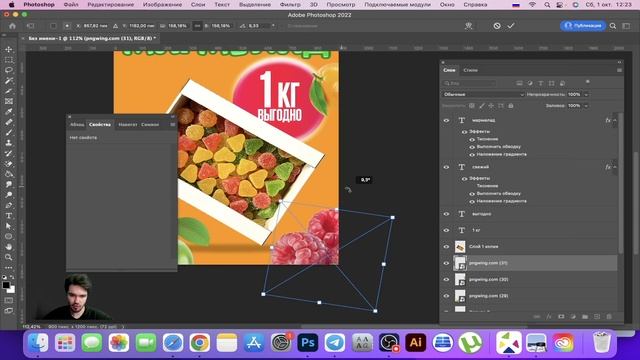Select the Magic Wand tool
The width and height of the screenshot is (640, 360).
point(9,81)
